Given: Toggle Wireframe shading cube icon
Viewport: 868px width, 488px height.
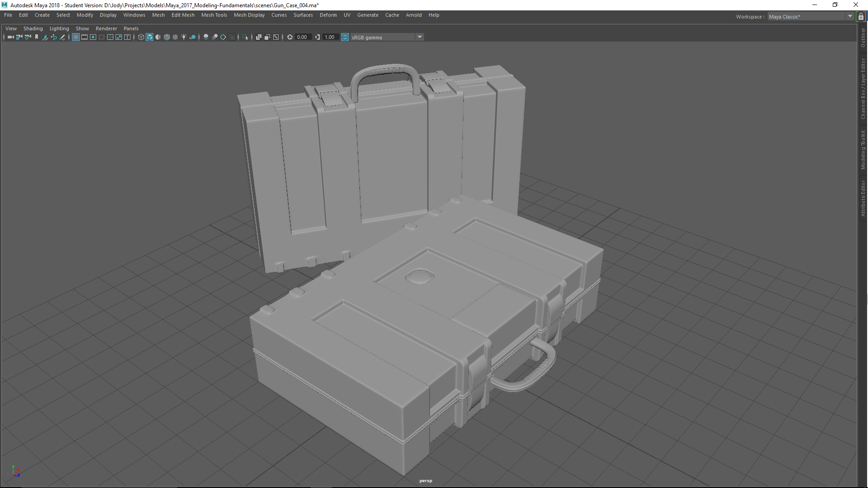Looking at the screenshot, I should coord(141,37).
